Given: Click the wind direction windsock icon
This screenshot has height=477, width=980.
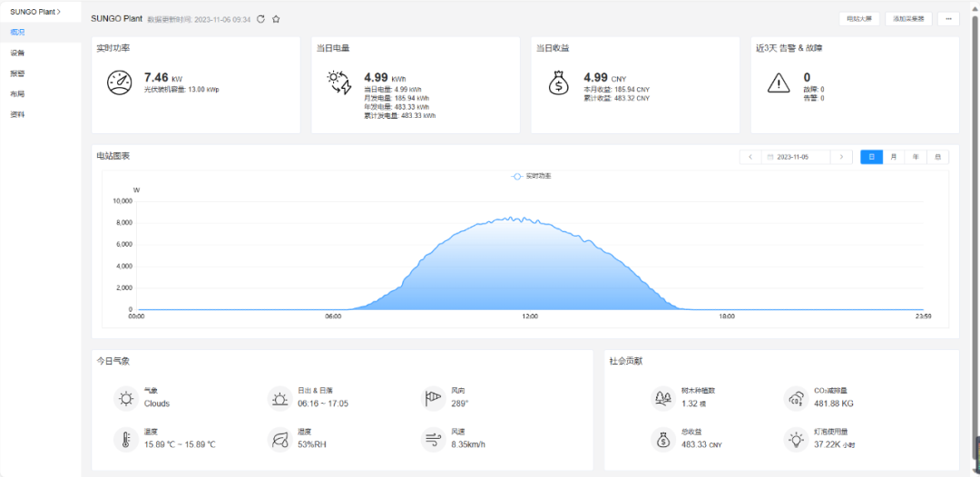Looking at the screenshot, I should [433, 398].
